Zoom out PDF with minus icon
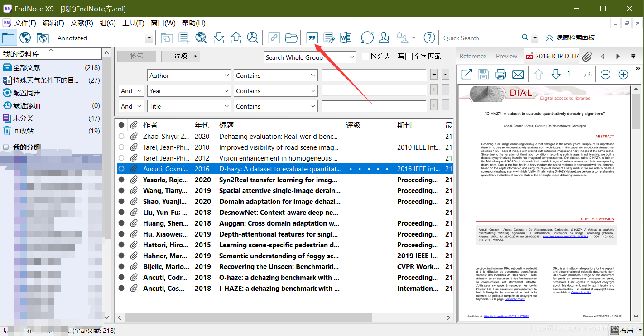The image size is (644, 336). coord(606,75)
